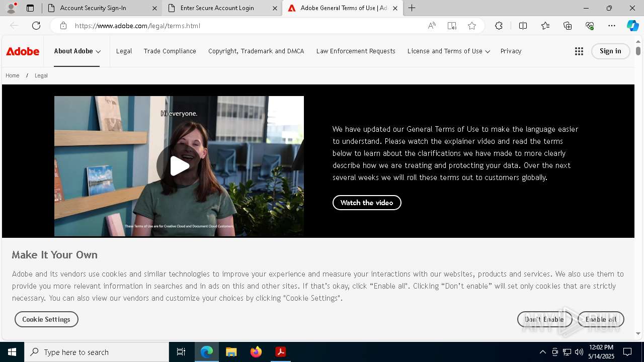Open Adobe Acrobat from taskbar
644x362 pixels.
tap(281, 352)
